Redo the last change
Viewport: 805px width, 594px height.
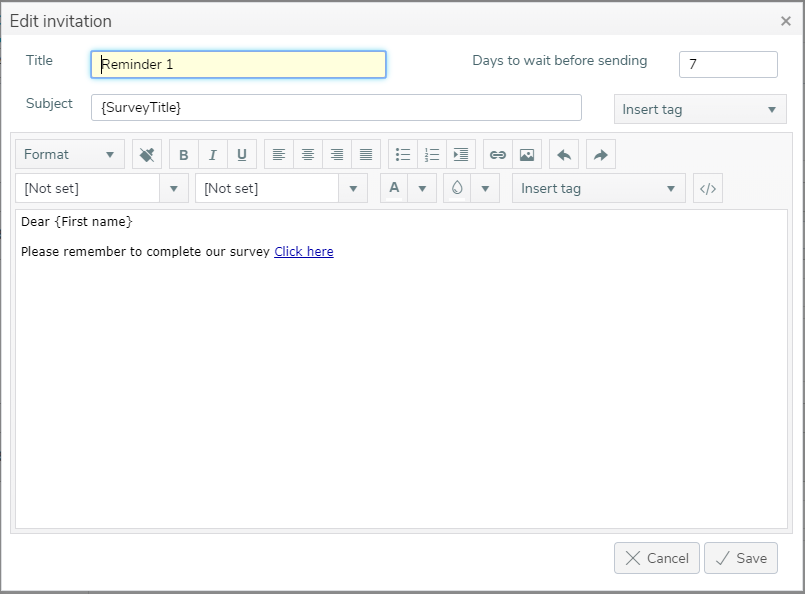(x=601, y=155)
